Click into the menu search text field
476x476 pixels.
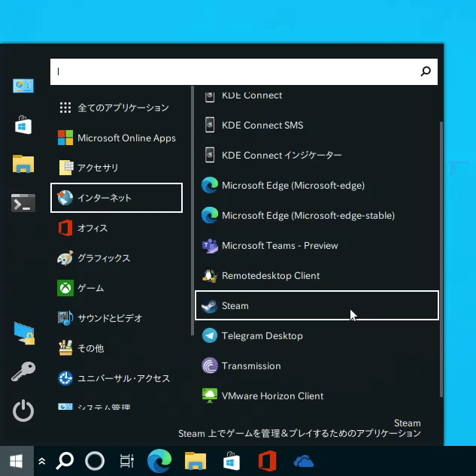point(244,71)
